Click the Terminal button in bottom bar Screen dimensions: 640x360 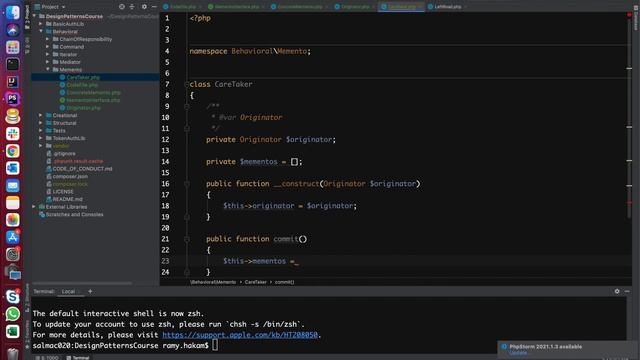[78, 358]
